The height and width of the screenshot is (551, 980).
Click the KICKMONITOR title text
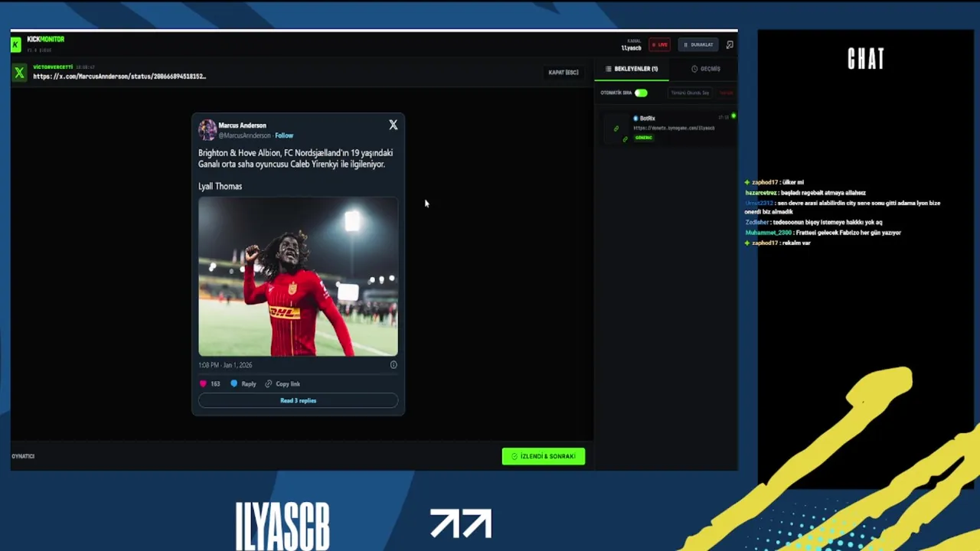[46, 39]
